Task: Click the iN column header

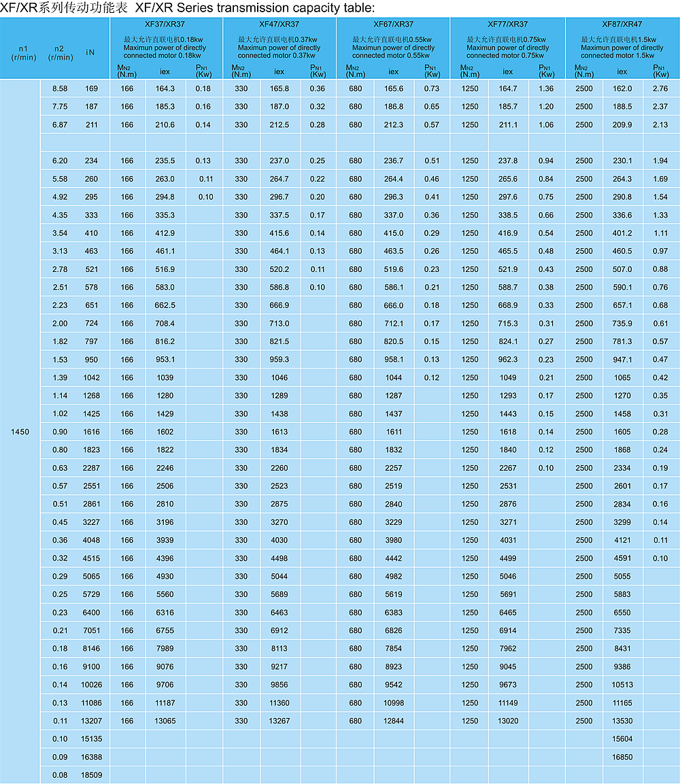Action: tap(91, 53)
